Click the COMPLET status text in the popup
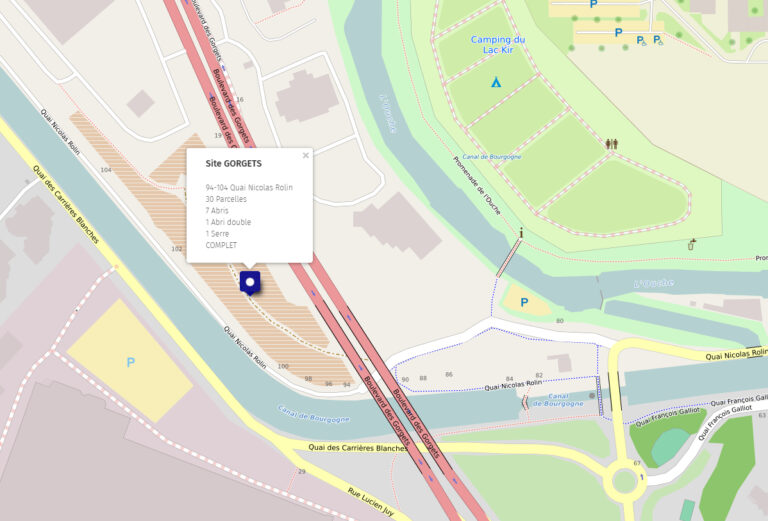Screen dimensions: 768x521 pos(221,245)
